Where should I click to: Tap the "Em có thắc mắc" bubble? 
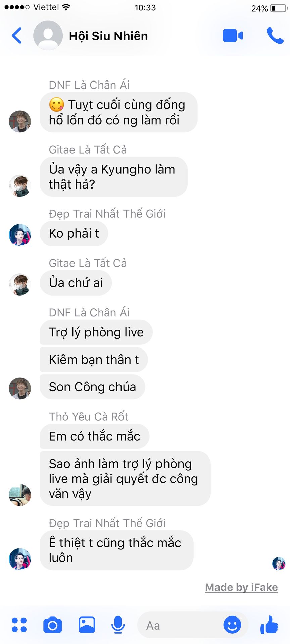click(x=94, y=436)
